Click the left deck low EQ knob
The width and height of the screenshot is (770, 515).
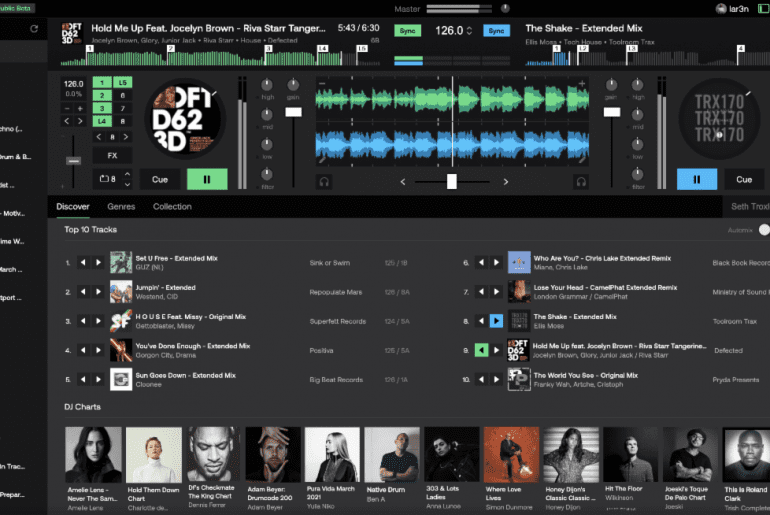[x=267, y=144]
